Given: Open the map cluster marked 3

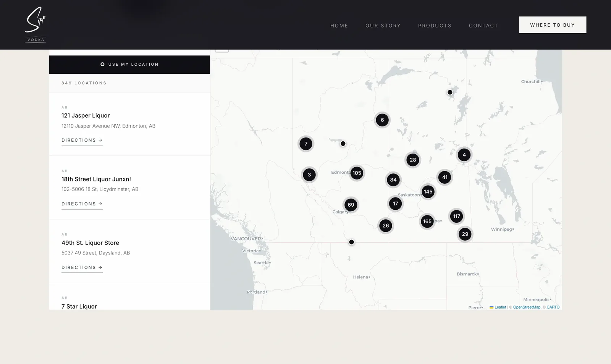Looking at the screenshot, I should [x=309, y=175].
